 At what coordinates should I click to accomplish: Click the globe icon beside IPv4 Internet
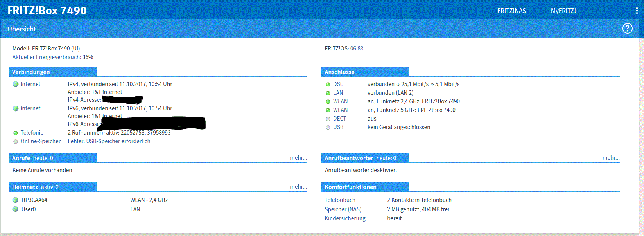(x=16, y=84)
